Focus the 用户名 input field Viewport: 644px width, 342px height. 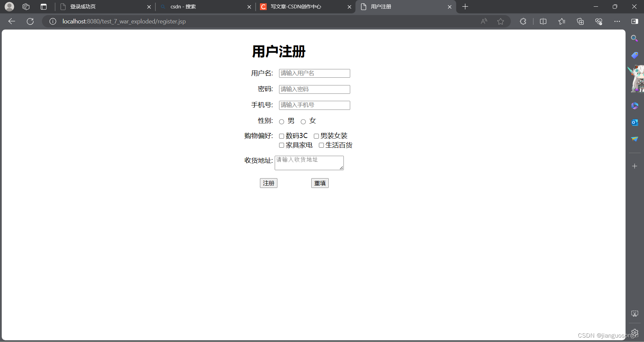coord(315,73)
